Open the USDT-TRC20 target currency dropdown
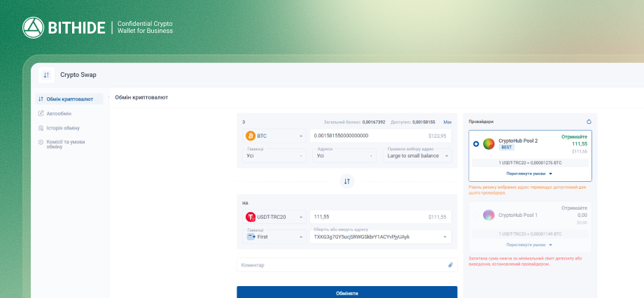The image size is (644, 298). pyautogui.click(x=274, y=217)
